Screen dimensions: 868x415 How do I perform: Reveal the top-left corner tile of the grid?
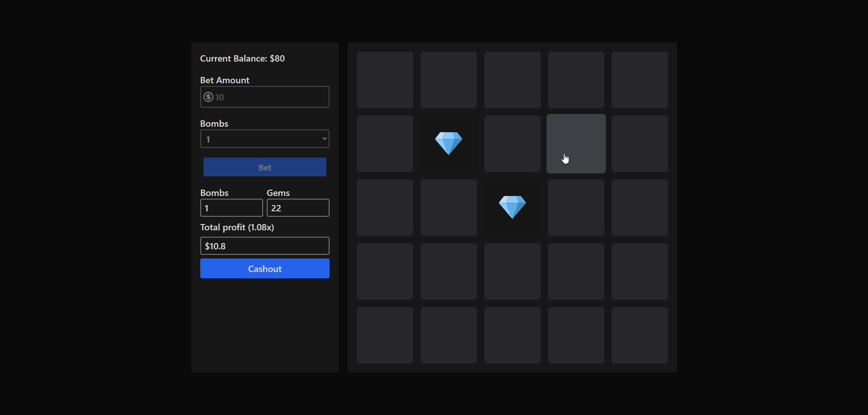point(385,80)
